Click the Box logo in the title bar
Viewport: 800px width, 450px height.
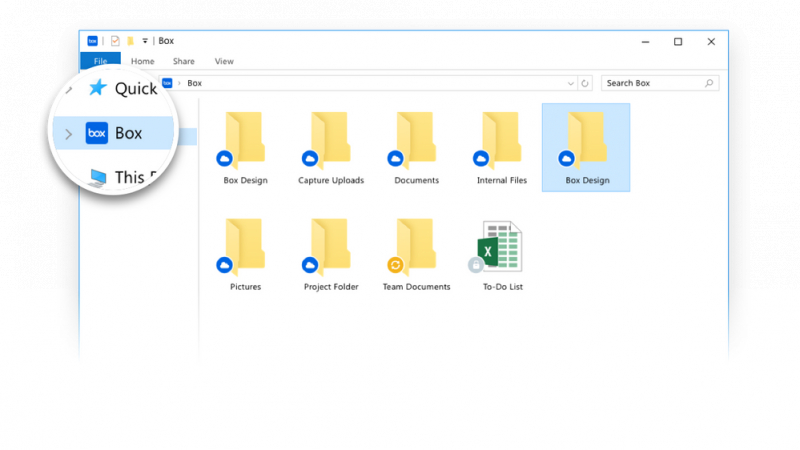tap(92, 41)
